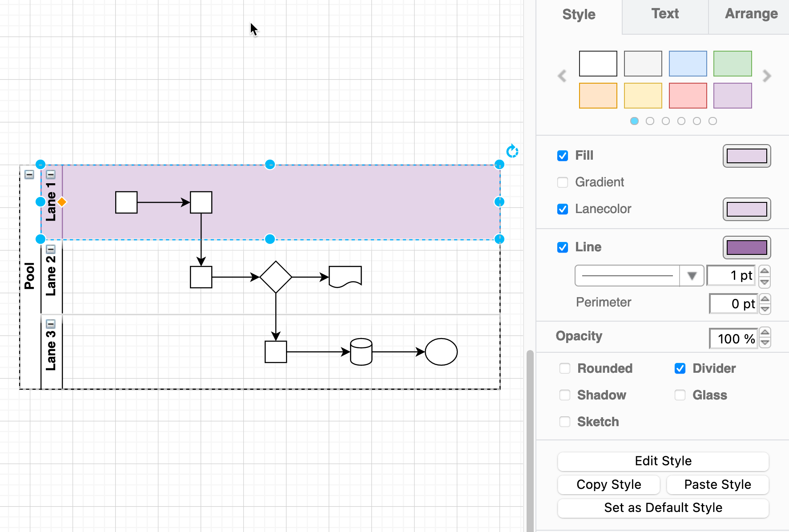Click Set as Default Style
The image size is (789, 532).
click(663, 508)
